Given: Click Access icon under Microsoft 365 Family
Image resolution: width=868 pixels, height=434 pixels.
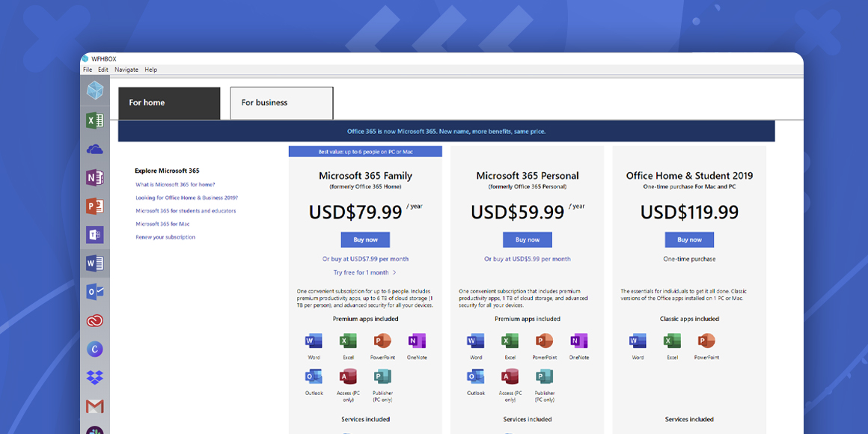Looking at the screenshot, I should [x=348, y=377].
